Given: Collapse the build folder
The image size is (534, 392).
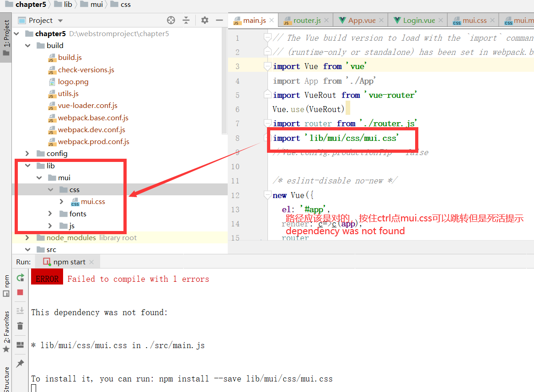Looking at the screenshot, I should point(28,46).
